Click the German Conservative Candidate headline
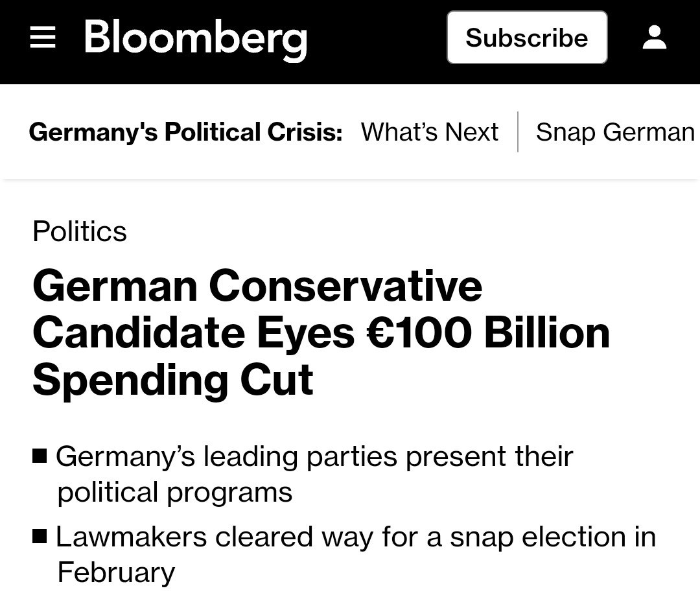Viewport: 700px width, 608px height. tap(257, 286)
